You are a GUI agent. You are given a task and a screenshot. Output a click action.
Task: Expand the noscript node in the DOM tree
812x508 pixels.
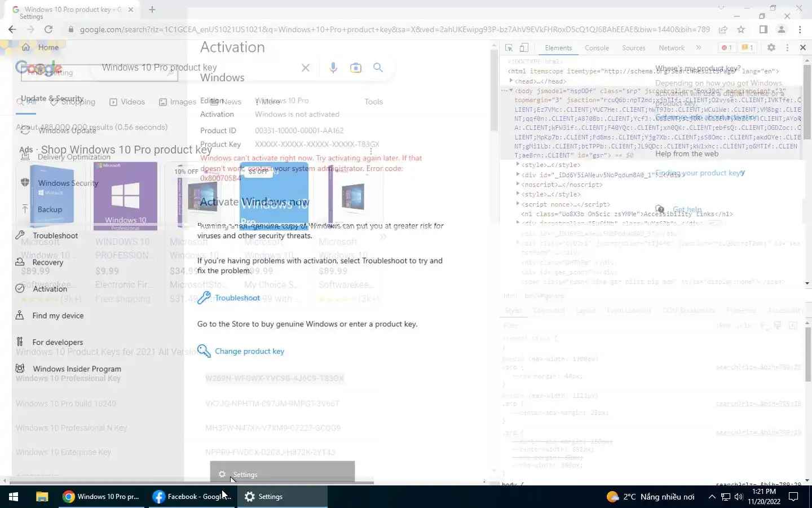point(518,184)
